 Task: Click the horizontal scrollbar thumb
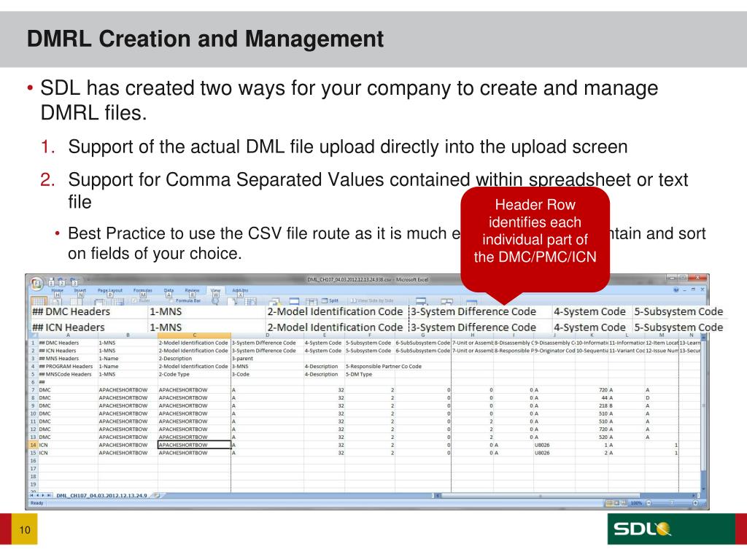click(540, 496)
